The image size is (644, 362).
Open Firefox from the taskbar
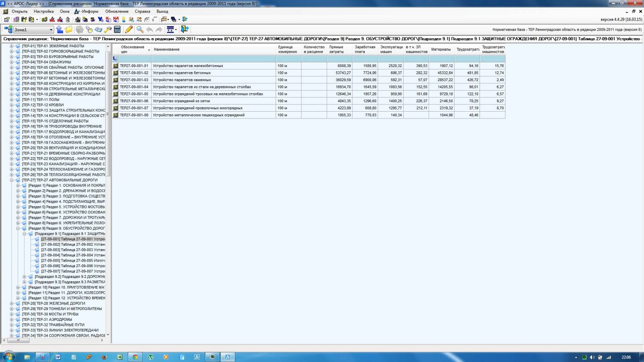coord(104,357)
